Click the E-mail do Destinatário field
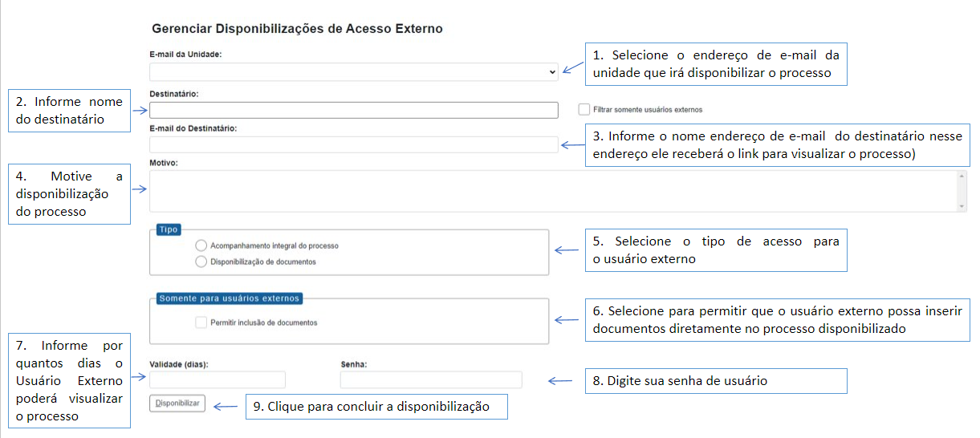This screenshot has height=438, width=980. pyautogui.click(x=354, y=144)
